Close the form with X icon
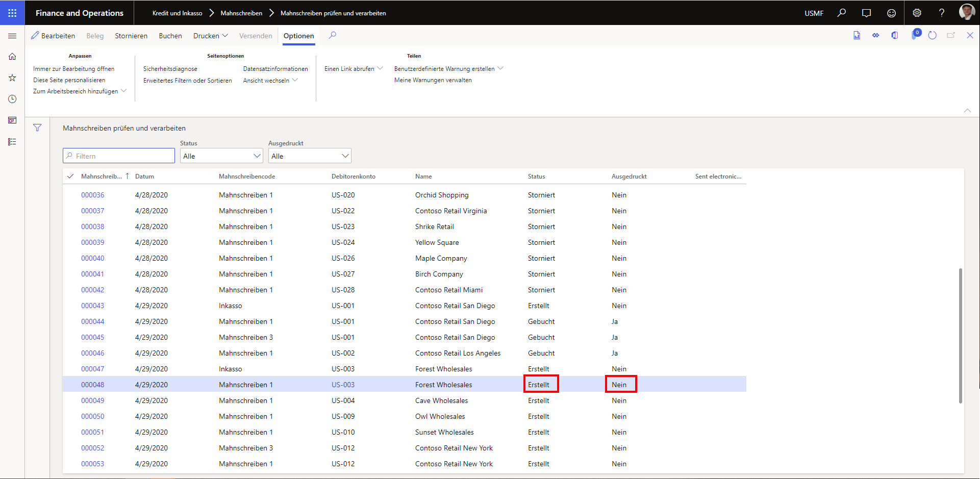This screenshot has width=980, height=479. [970, 35]
